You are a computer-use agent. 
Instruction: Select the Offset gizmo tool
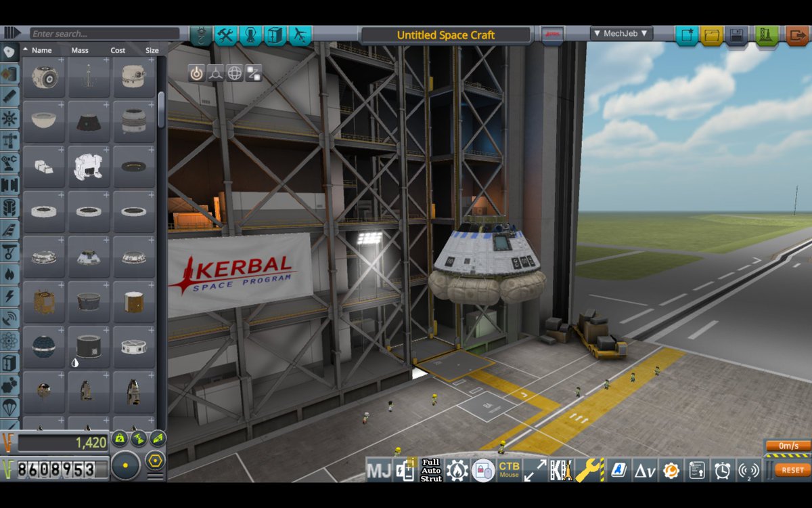click(x=216, y=74)
